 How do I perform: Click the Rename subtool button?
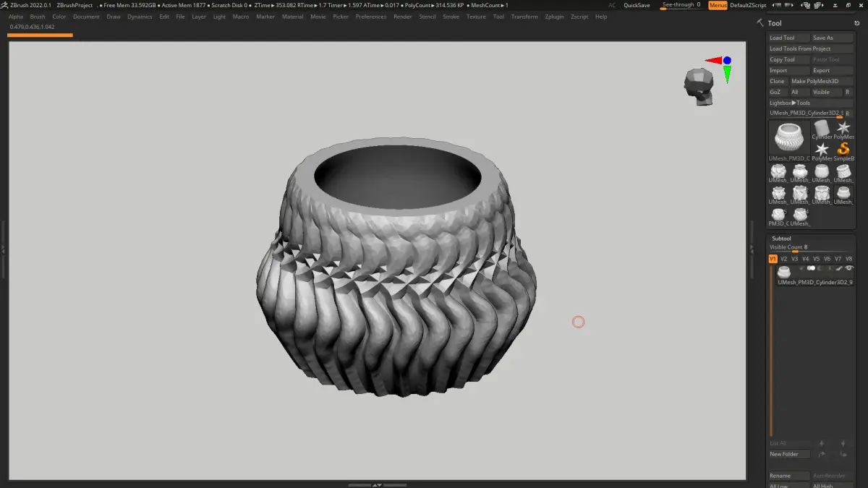point(789,476)
